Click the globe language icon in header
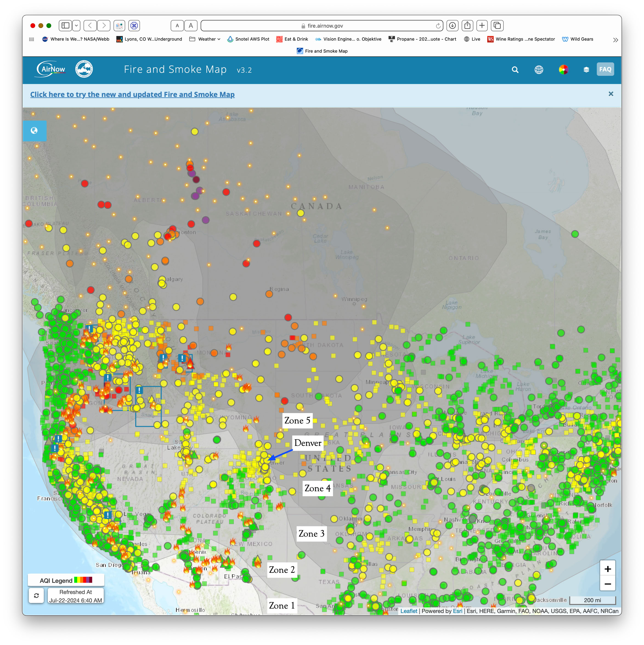 [539, 70]
